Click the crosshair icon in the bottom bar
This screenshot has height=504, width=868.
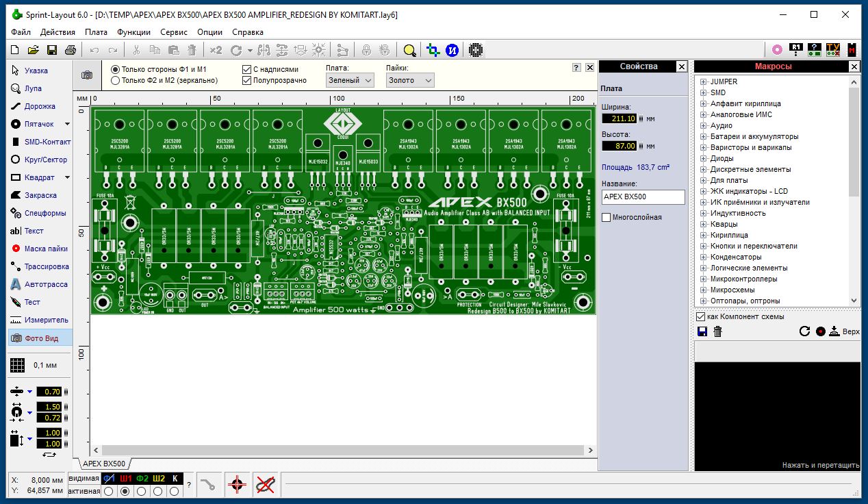[x=237, y=485]
